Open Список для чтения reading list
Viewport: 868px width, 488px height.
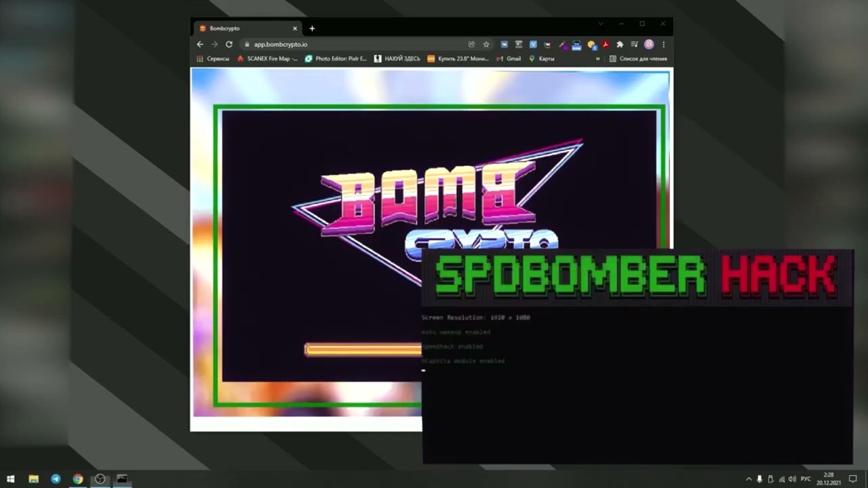[x=638, y=59]
